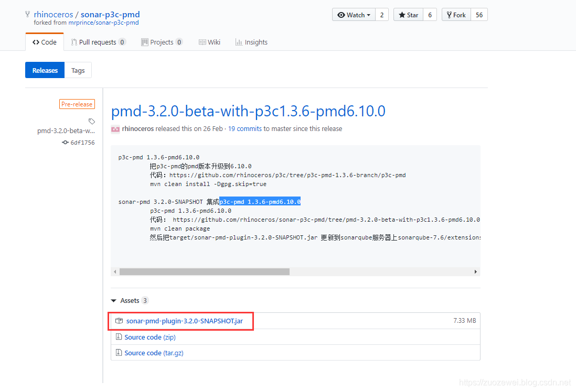
Task: Click the Wiki book icon
Action: [202, 42]
